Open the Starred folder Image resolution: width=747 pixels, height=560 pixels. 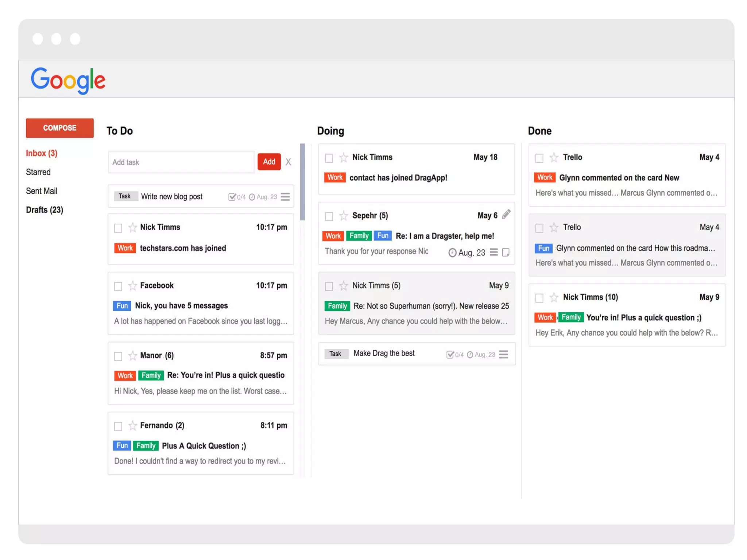38,172
